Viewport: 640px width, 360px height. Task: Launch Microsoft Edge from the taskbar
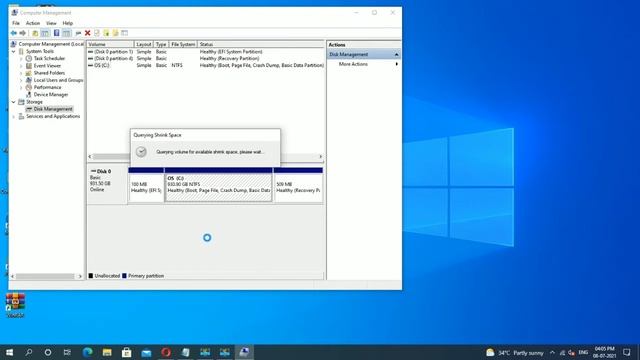tap(87, 352)
